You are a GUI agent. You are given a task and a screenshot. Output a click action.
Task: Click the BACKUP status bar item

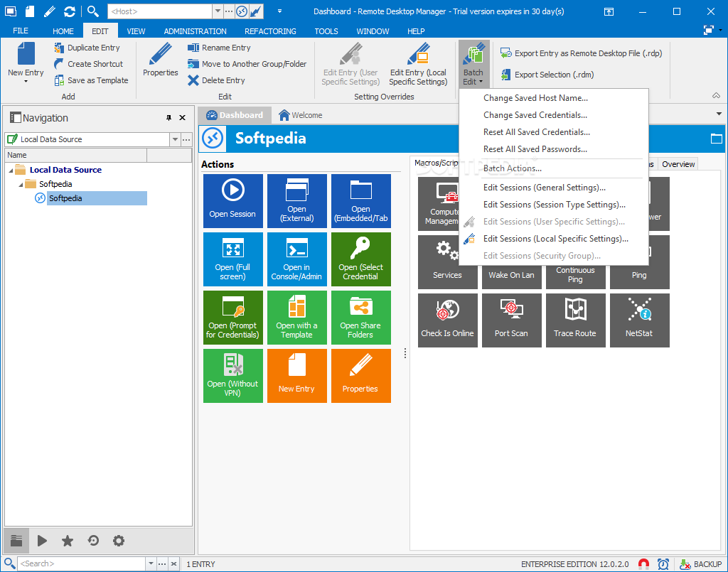(x=700, y=564)
